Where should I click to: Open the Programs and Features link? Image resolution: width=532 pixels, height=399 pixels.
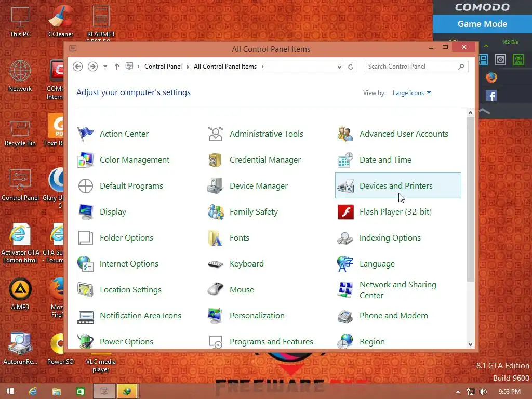pyautogui.click(x=271, y=342)
